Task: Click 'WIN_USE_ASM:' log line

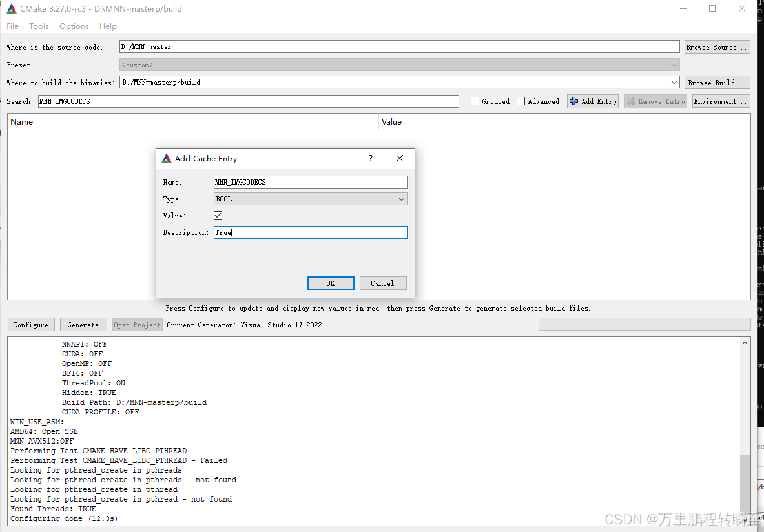Action: pyautogui.click(x=37, y=422)
